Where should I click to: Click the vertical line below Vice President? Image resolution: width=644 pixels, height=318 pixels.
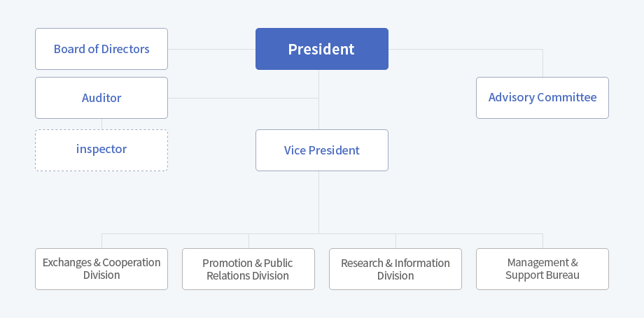tap(318, 202)
